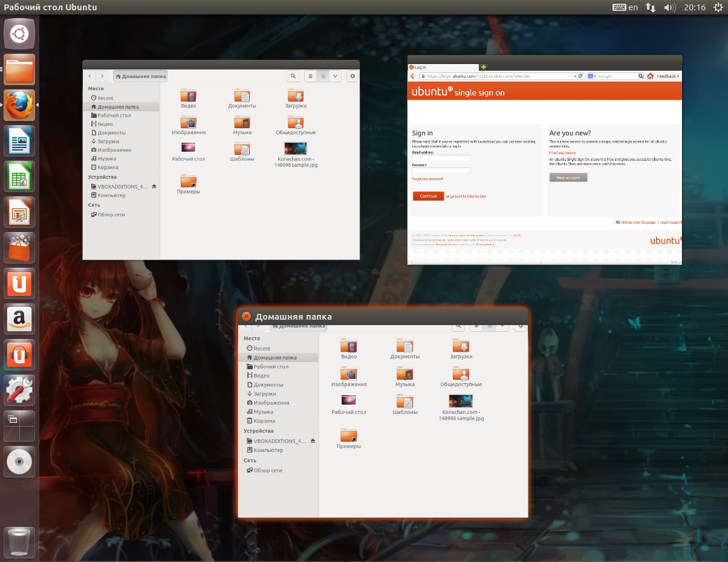Screen dimensions: 728x562
Task: Open the gear menu in untitled file manager toolbar
Action: 353,76
